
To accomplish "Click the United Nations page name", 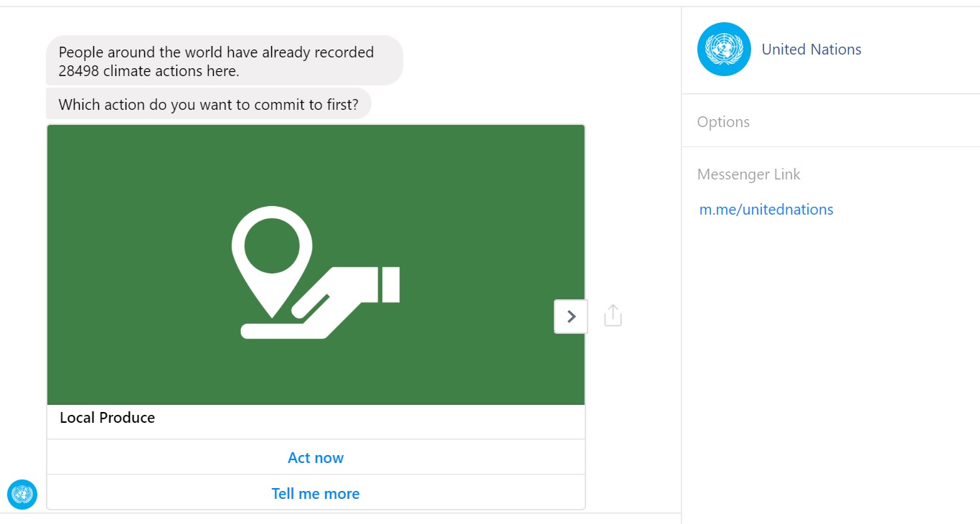I will (x=811, y=50).
